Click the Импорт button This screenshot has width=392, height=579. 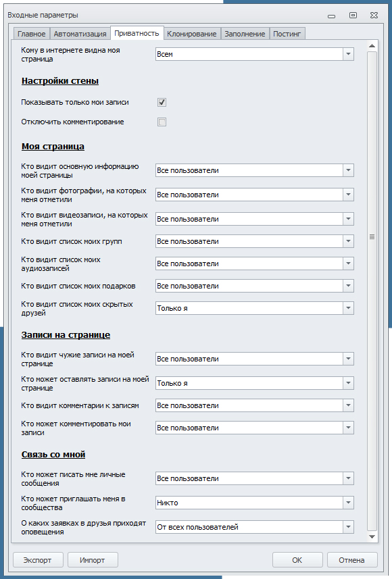click(93, 560)
